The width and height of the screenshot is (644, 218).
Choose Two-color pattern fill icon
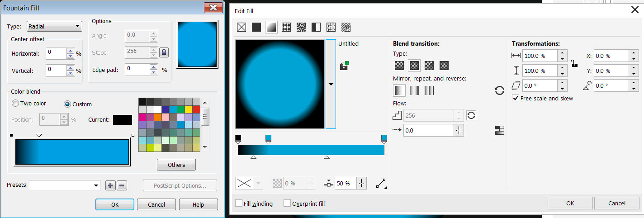(316, 27)
